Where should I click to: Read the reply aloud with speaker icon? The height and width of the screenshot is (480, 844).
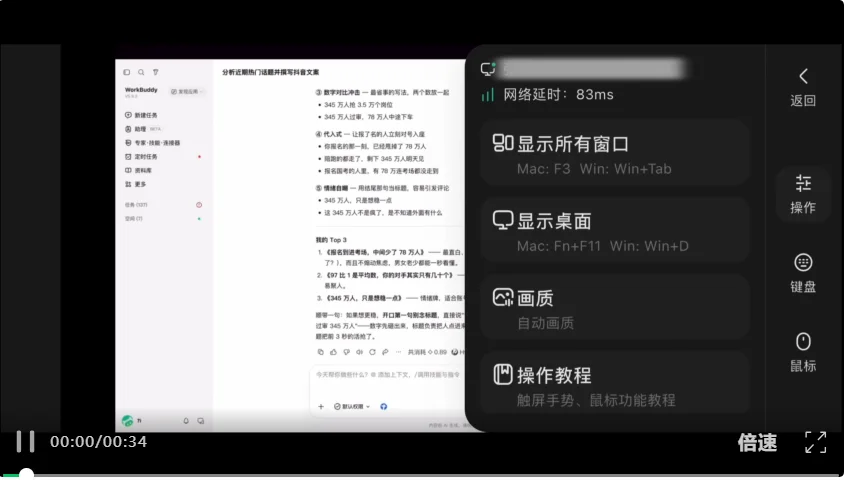coord(360,352)
